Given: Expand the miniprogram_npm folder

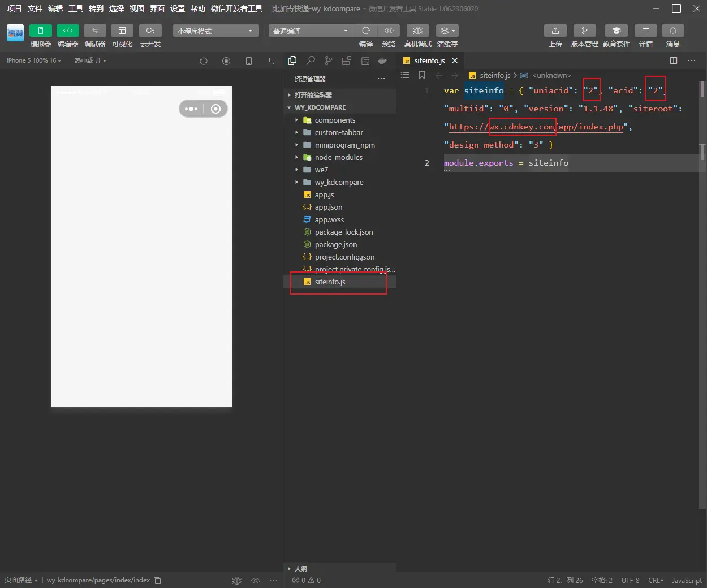Looking at the screenshot, I should [x=339, y=145].
